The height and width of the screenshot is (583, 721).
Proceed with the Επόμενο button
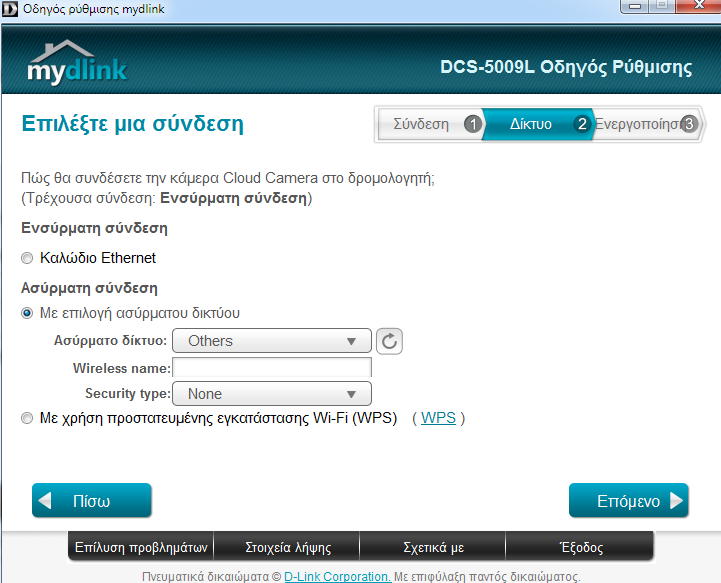(x=629, y=500)
